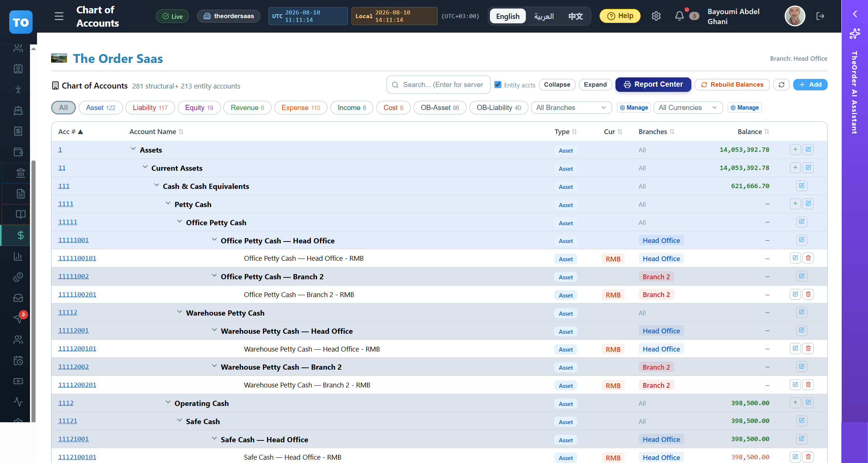Screen dimensions: 868x463
Task: Click the Collapse all button
Action: [x=557, y=84]
